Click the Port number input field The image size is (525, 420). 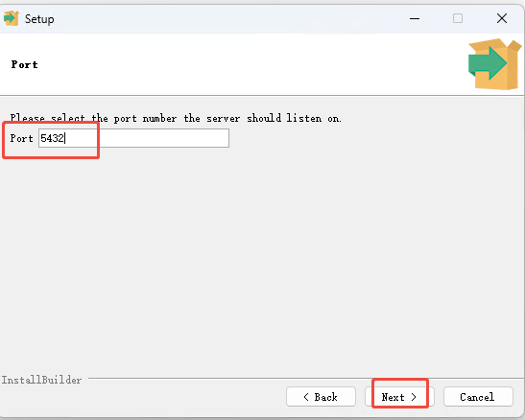133,138
